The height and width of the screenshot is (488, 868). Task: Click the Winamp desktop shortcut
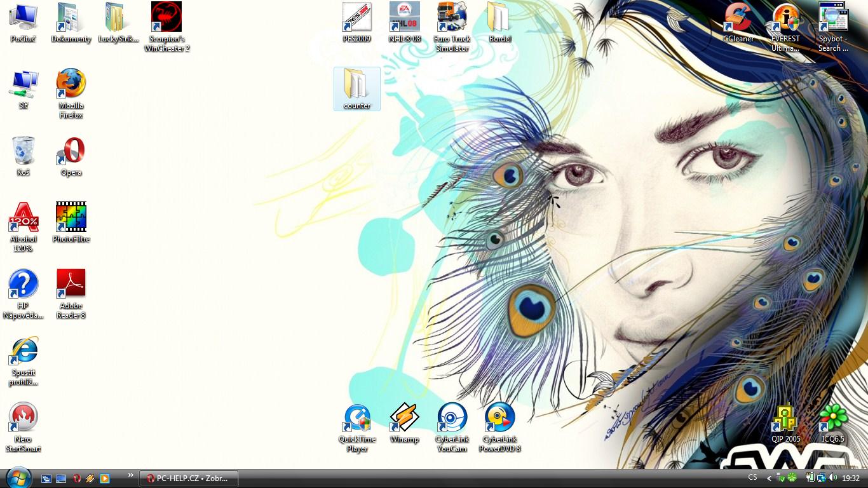click(x=404, y=418)
